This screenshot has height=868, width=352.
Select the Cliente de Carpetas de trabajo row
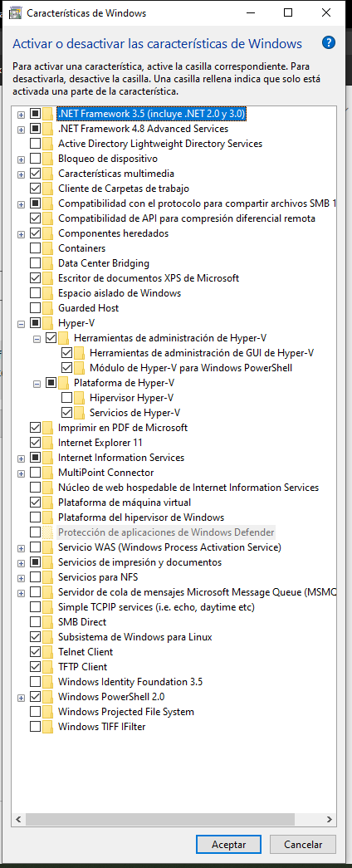(x=124, y=189)
